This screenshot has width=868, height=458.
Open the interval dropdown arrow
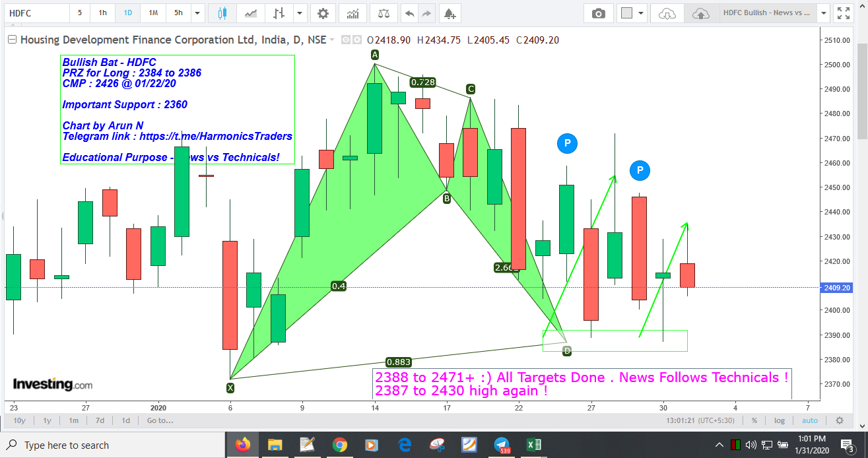click(195, 13)
